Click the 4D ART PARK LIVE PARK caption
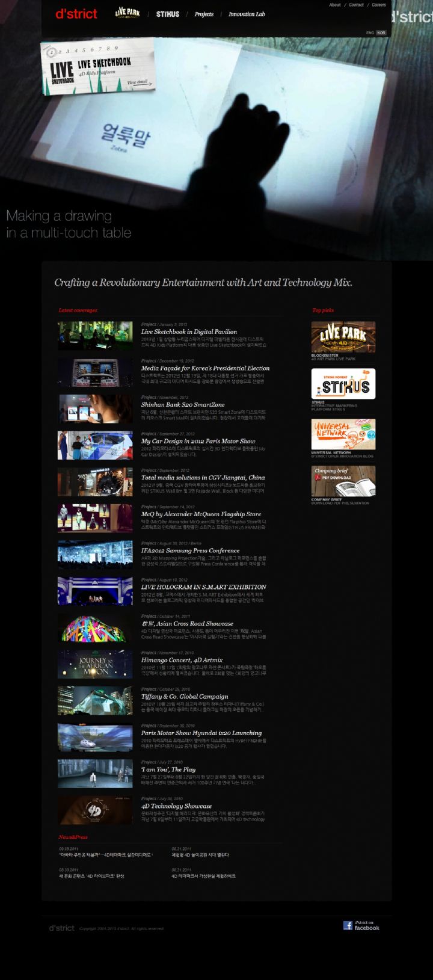The image size is (433, 980). point(333,359)
